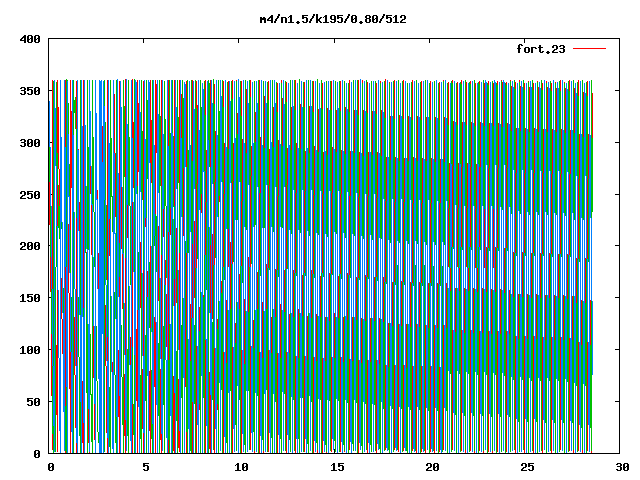Image resolution: width=640 pixels, height=480 pixels.
Task: Click the plot title m4/n1.5/k195/0.80/512
Action: point(333,19)
